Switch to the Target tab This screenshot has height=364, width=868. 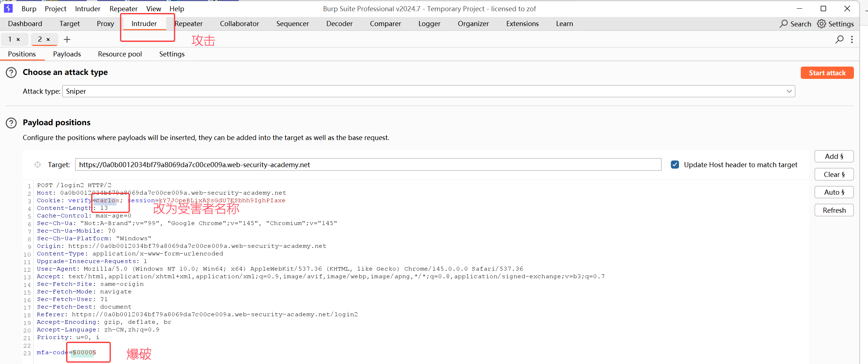[x=69, y=24]
